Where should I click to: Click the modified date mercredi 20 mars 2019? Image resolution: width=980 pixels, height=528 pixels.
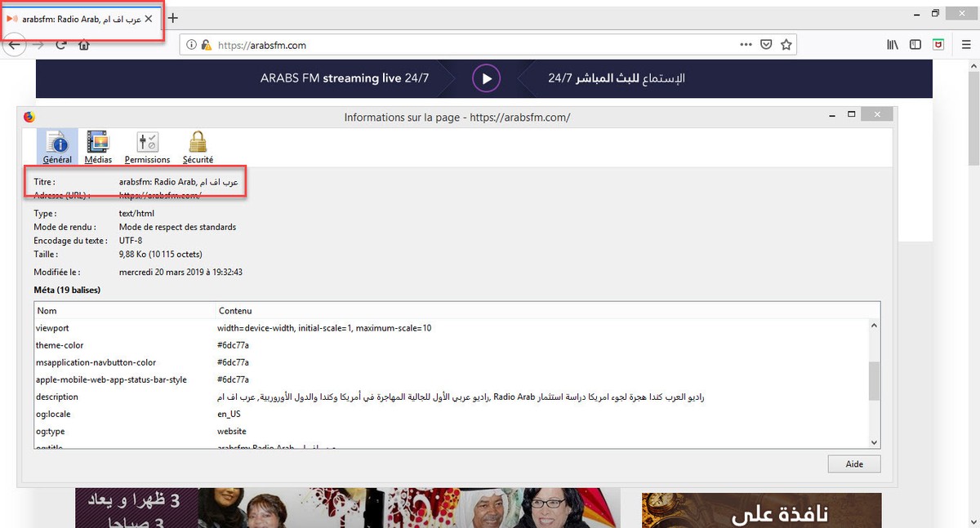180,272
